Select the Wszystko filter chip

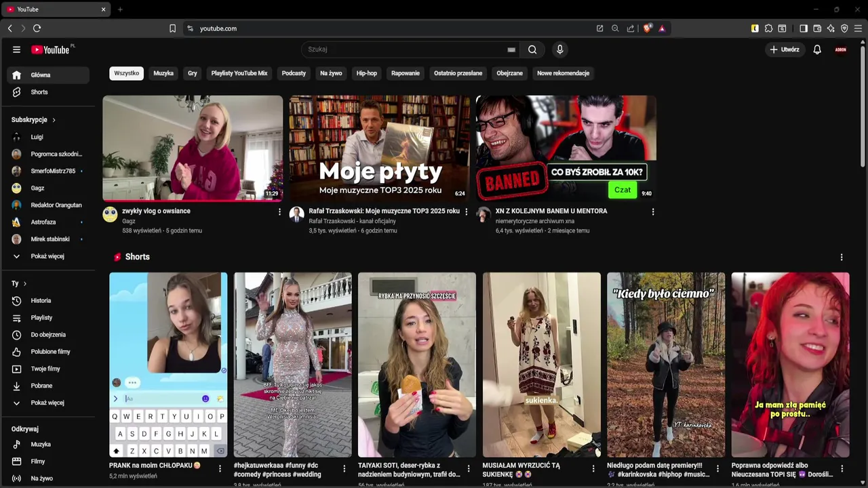tap(126, 73)
